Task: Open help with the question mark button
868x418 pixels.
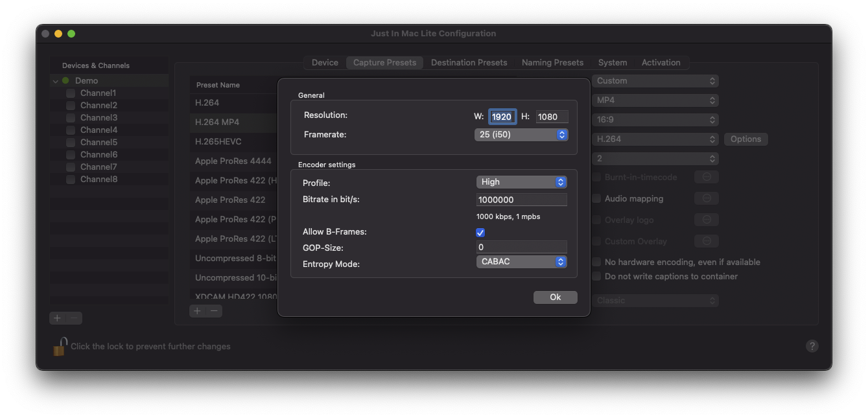Action: coord(812,346)
